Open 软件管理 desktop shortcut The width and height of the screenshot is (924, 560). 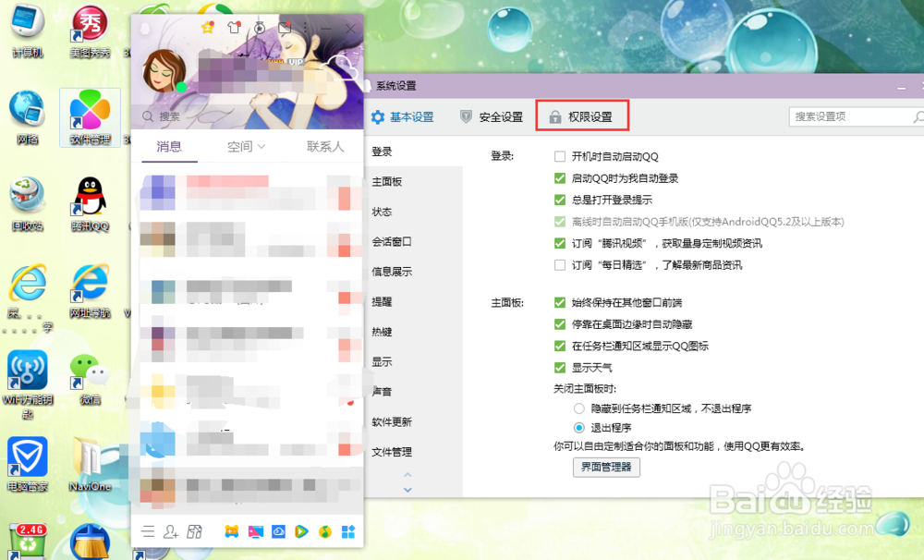[x=90, y=117]
